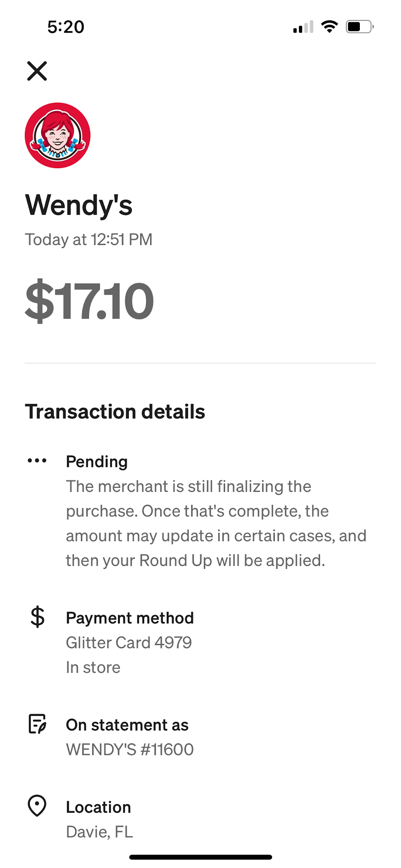Tap the WENDY'S #11600 statement name
Screen dimensions: 401x868
click(130, 750)
